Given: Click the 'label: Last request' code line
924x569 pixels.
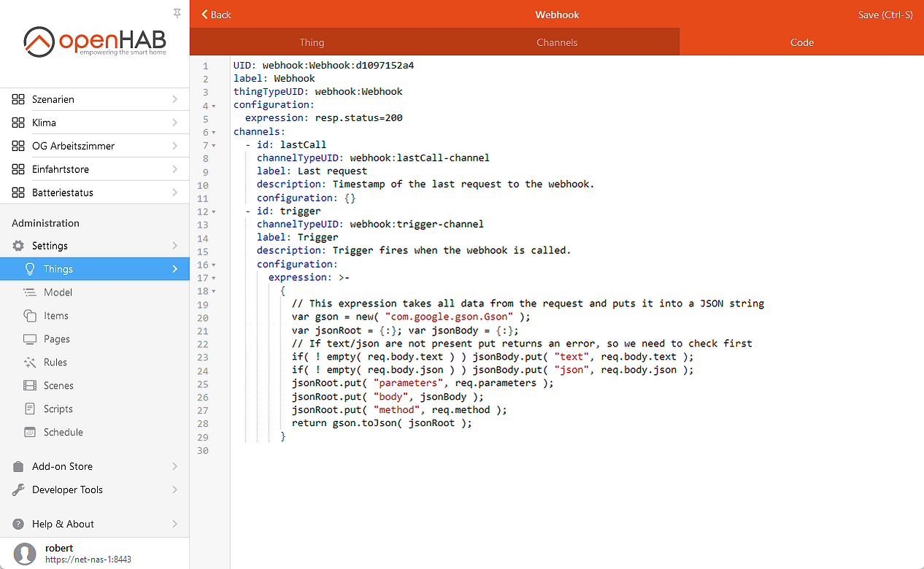Looking at the screenshot, I should (312, 171).
